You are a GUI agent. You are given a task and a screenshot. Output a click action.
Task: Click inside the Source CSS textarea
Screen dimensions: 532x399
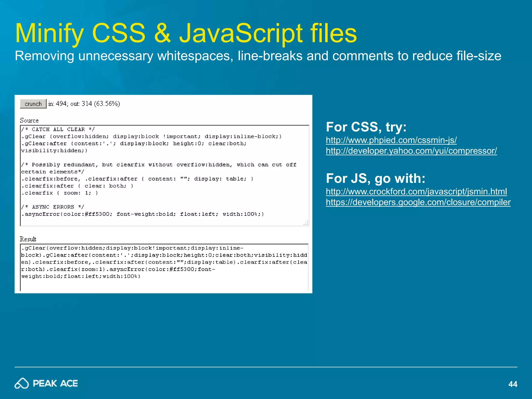coord(165,176)
